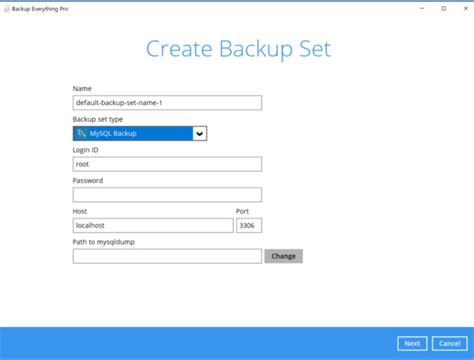The height and width of the screenshot is (360, 474).
Task: Minimize the Backup Everything Pro window
Action: point(422,8)
